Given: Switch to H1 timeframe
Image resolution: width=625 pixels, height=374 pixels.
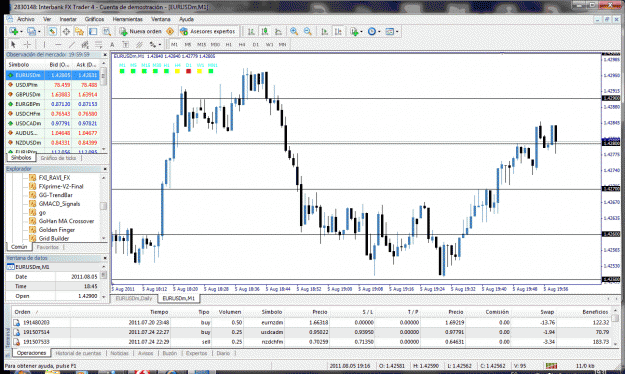Looking at the screenshot, I should [229, 45].
